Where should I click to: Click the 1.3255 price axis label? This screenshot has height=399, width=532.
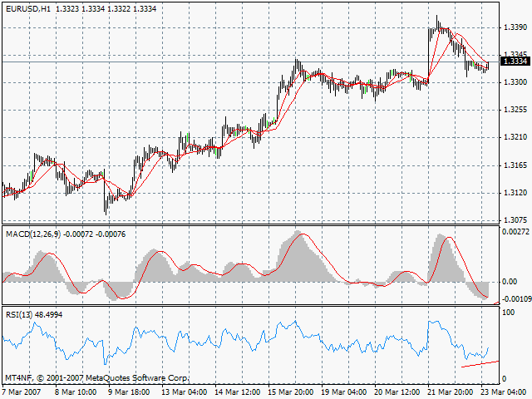pos(515,110)
